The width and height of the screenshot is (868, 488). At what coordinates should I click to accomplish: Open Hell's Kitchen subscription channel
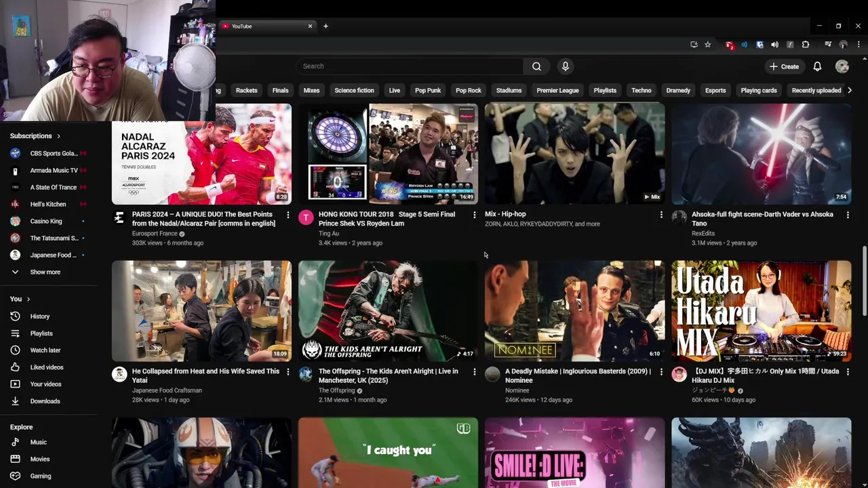point(49,204)
